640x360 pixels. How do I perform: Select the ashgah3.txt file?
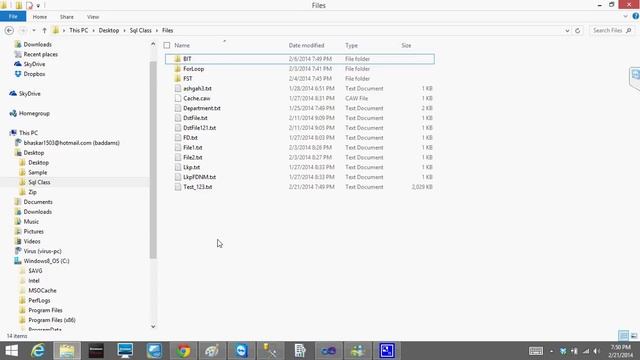click(197, 89)
